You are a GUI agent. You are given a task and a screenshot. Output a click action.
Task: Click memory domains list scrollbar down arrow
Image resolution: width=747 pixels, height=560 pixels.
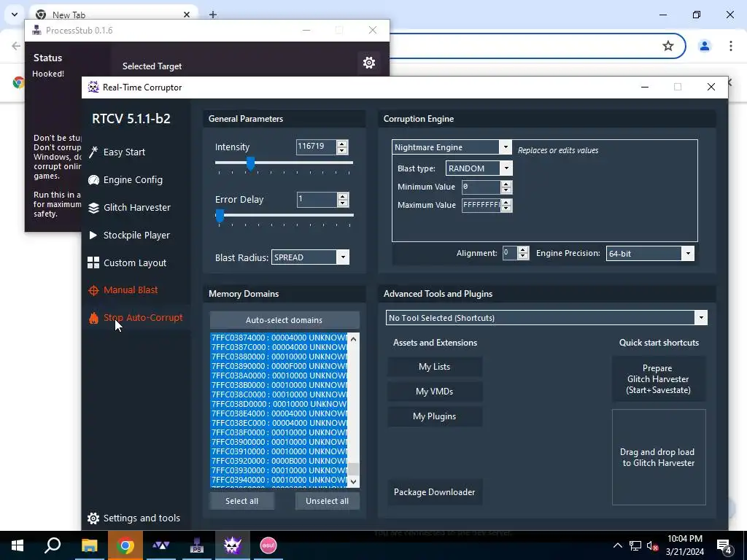[354, 481]
